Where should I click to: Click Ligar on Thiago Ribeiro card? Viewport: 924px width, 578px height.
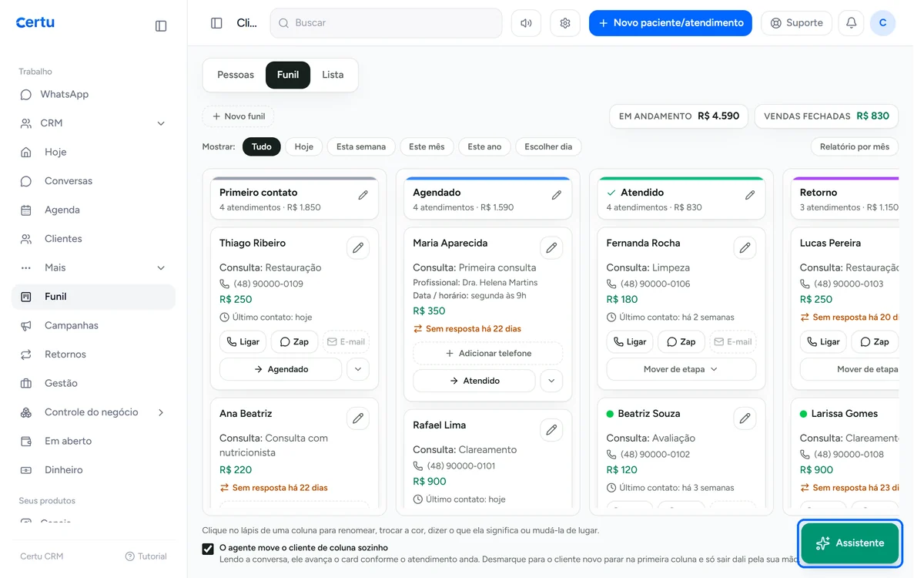243,341
